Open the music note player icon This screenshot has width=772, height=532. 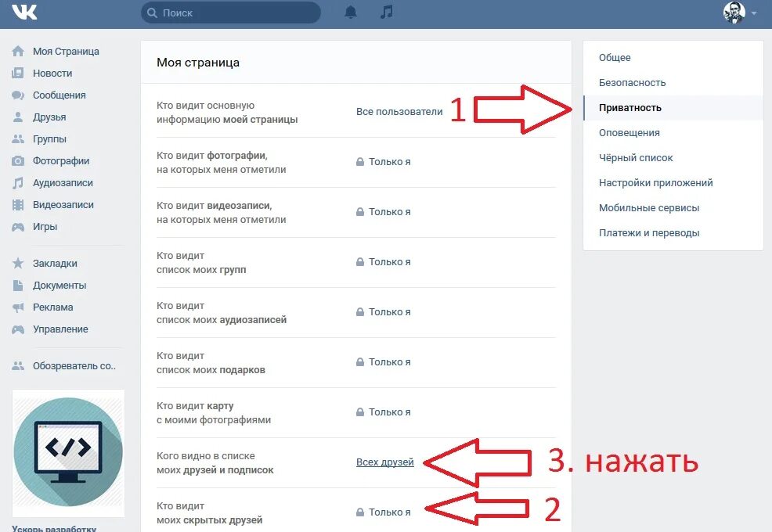pyautogui.click(x=387, y=12)
